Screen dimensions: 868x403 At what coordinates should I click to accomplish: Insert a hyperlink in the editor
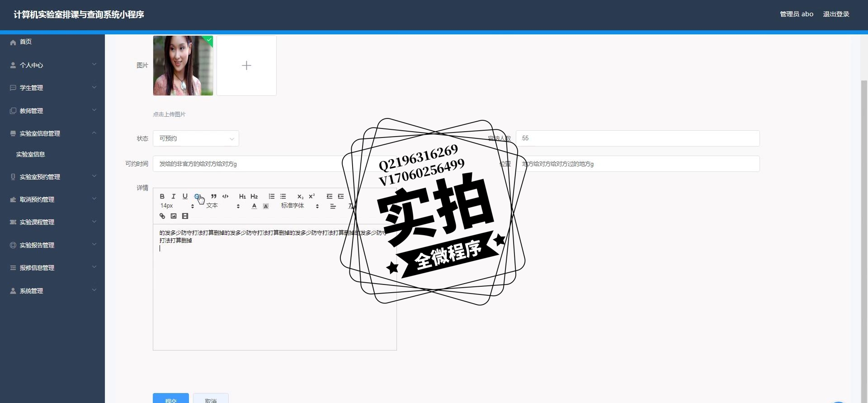tap(162, 216)
